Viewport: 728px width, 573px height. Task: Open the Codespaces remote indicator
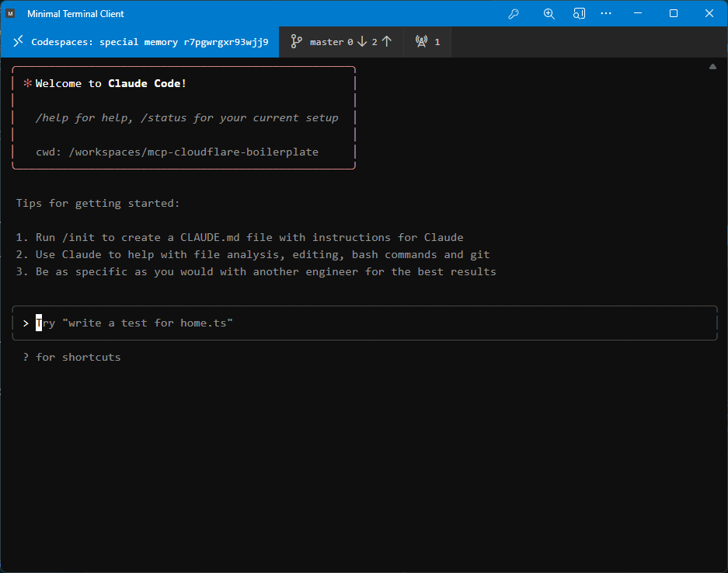pyautogui.click(x=140, y=42)
